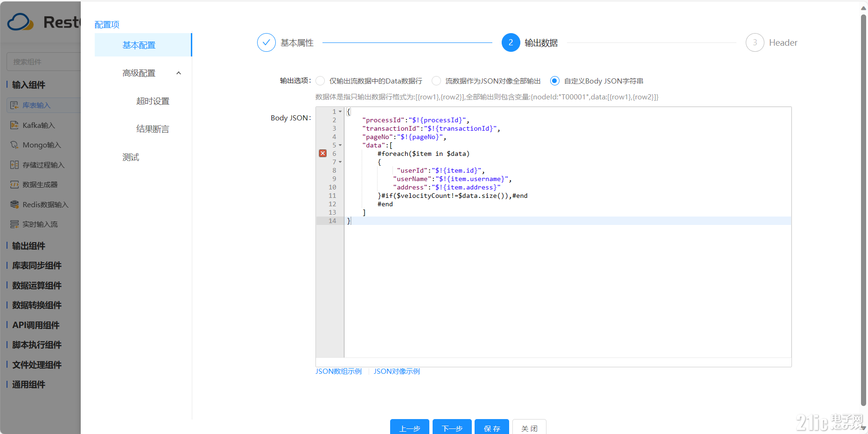Click the 保存 button
The image size is (868, 434).
click(x=492, y=427)
